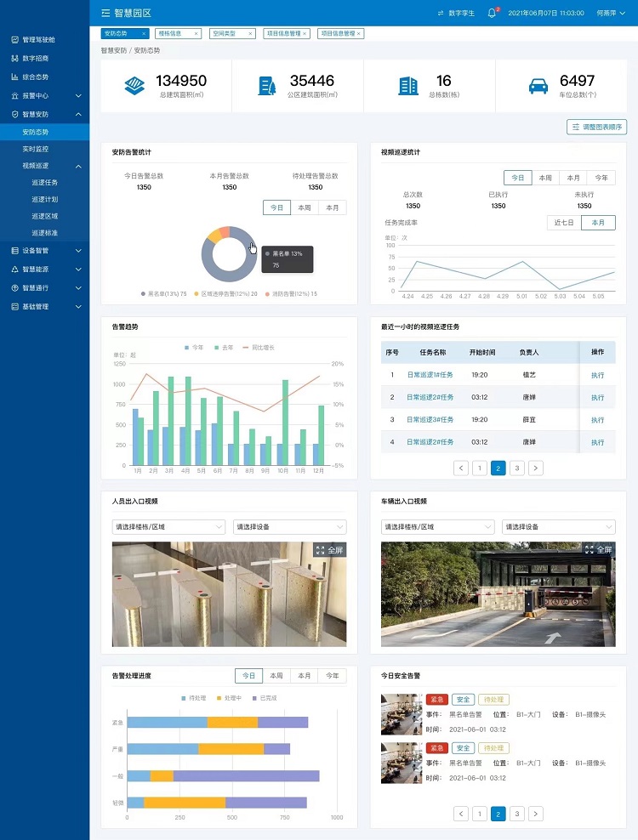Open 日常巡逻1#任务 task link
Screen dimensions: 638x840
[x=430, y=375]
